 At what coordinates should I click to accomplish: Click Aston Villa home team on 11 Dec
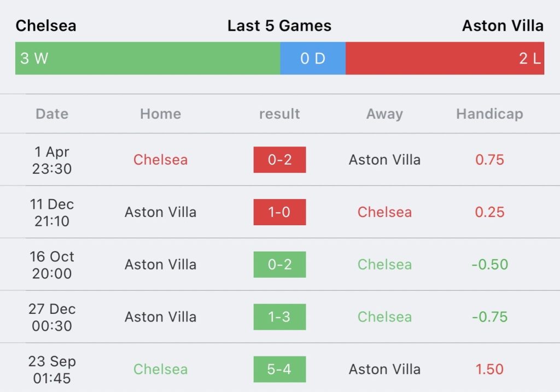click(x=160, y=212)
